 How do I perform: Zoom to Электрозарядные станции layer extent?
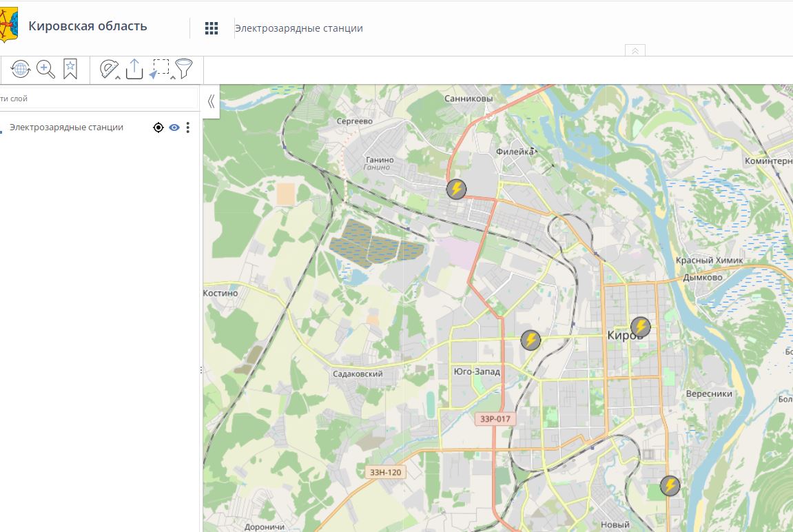[x=158, y=127]
